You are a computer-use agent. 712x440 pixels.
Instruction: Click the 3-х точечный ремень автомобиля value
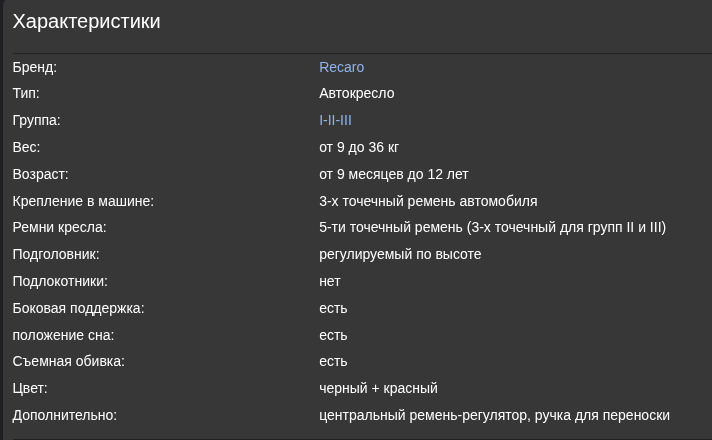coord(428,201)
